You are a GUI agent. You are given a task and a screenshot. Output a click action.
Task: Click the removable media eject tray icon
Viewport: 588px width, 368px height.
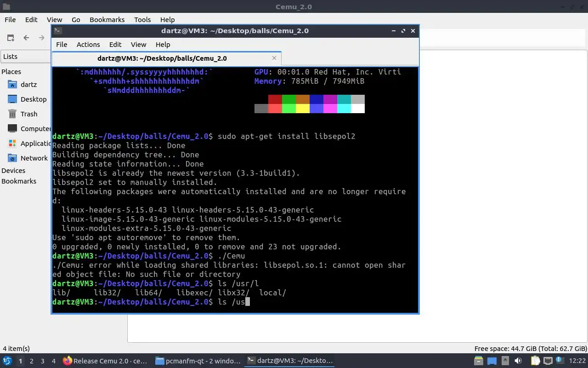[x=505, y=361]
